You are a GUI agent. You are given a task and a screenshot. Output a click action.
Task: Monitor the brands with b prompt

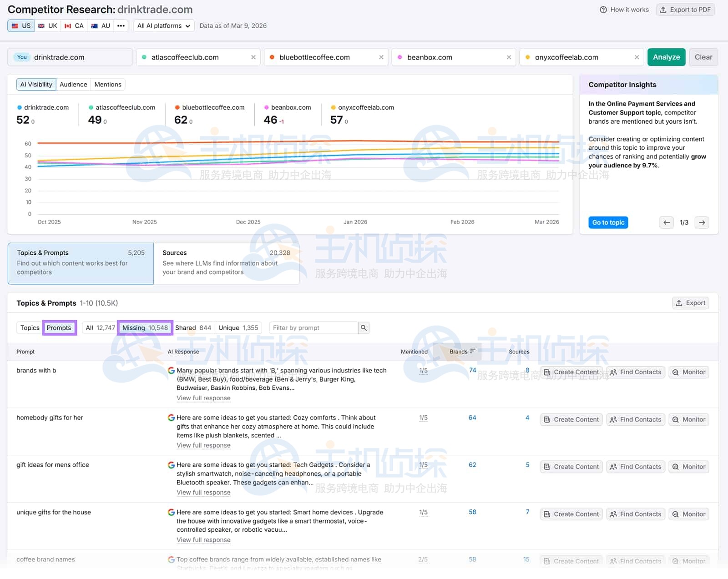[x=689, y=372]
